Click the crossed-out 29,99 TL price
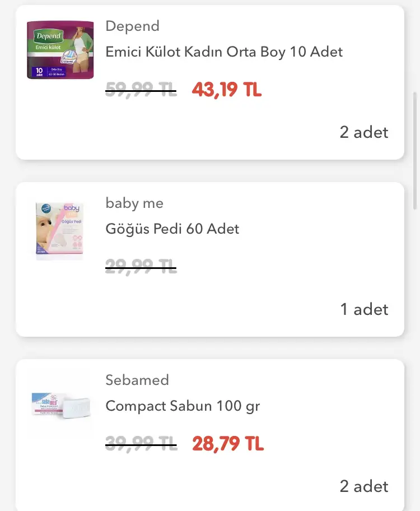Image resolution: width=420 pixels, height=511 pixels. coord(141,267)
